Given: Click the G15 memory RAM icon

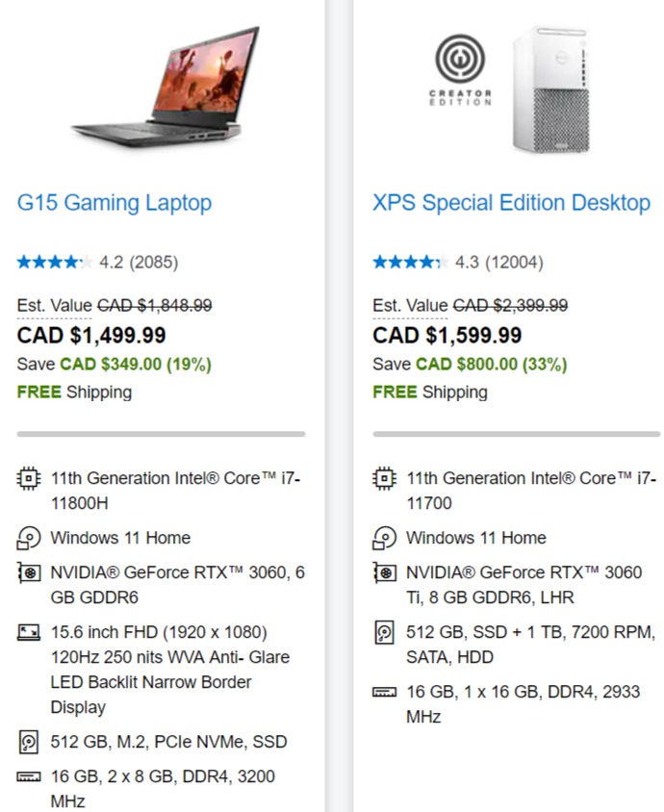Looking at the screenshot, I should 29,776.
